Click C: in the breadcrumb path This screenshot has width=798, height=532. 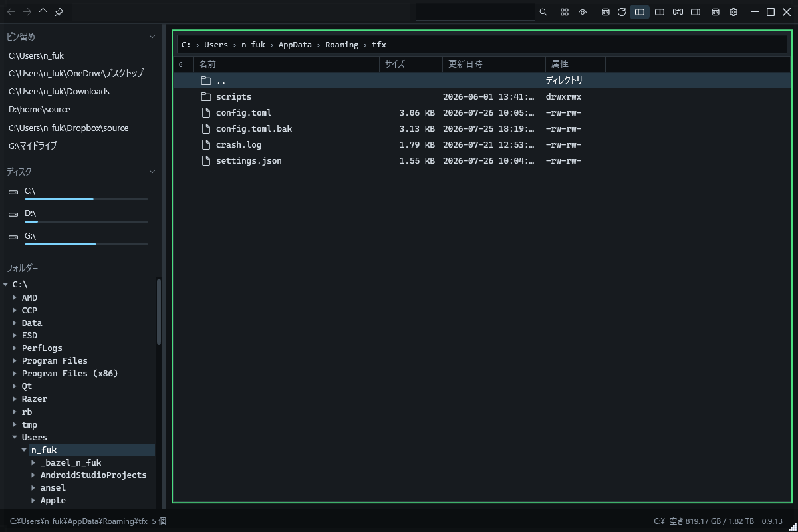click(186, 45)
